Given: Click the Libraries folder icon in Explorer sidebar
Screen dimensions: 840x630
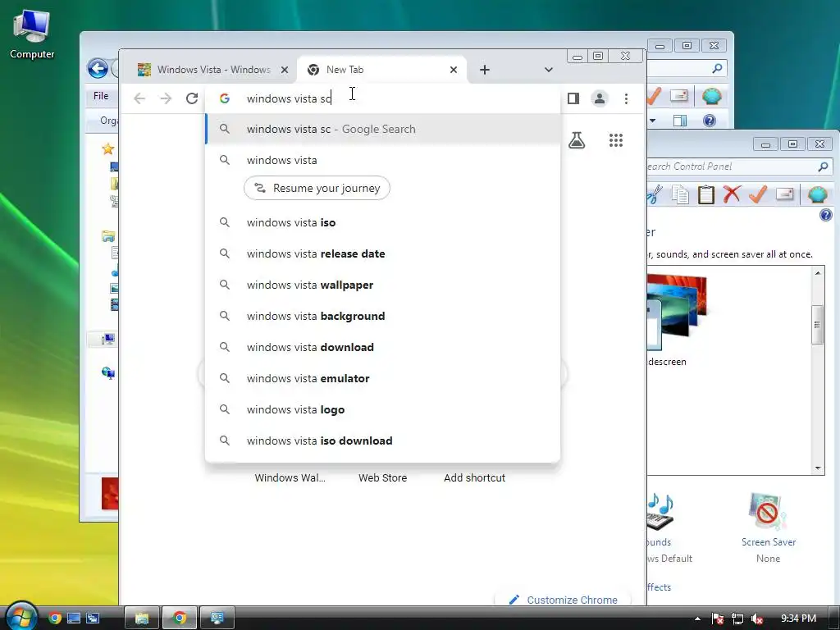Looking at the screenshot, I should tap(108, 235).
